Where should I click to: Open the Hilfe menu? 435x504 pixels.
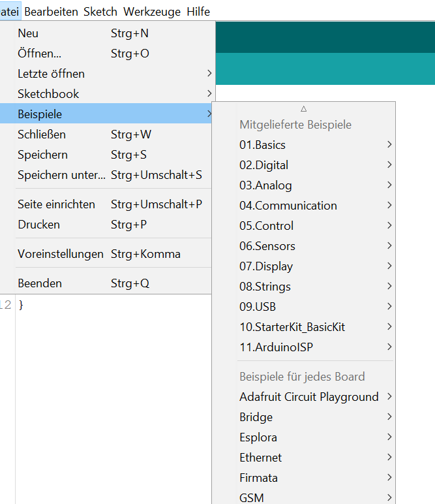click(198, 12)
